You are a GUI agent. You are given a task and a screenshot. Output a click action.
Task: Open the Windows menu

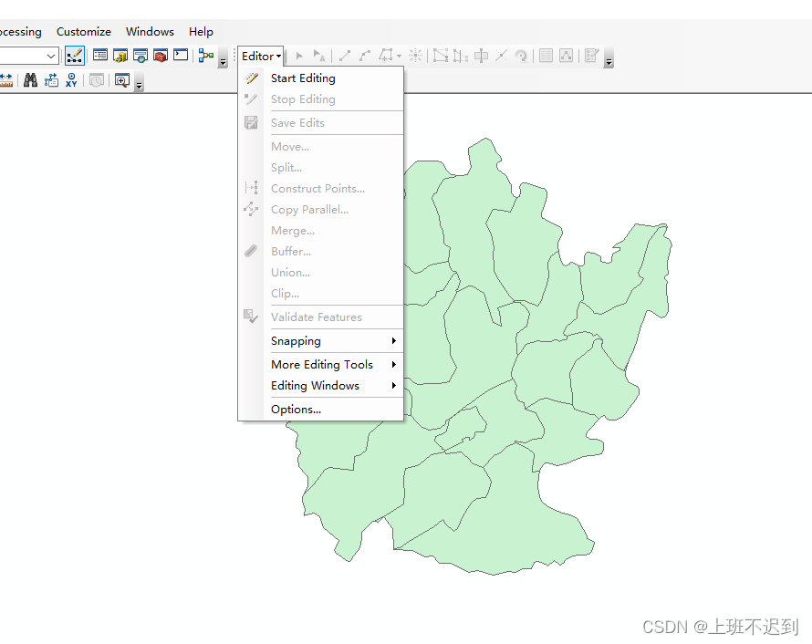coord(150,31)
